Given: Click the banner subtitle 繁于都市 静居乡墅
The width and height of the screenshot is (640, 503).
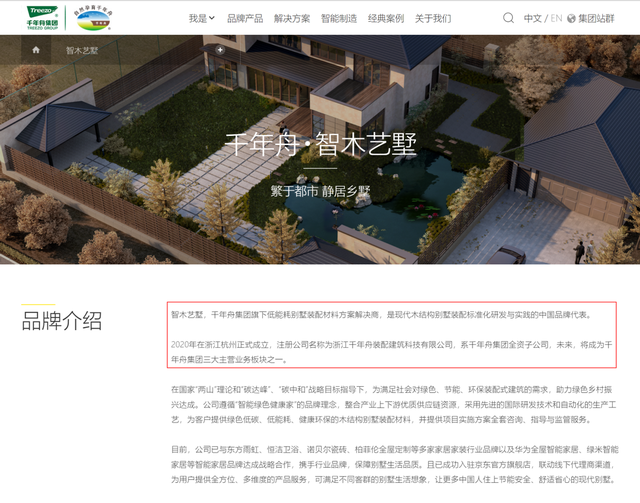Looking at the screenshot, I should tap(320, 191).
